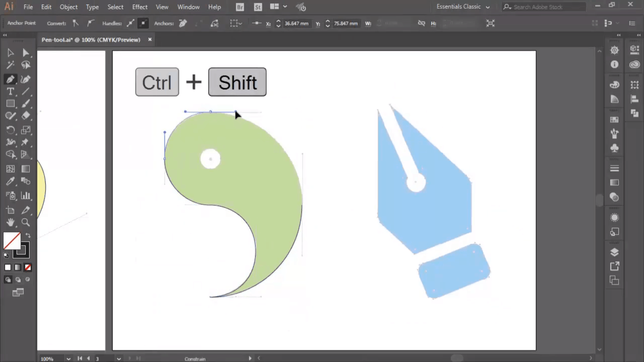Screen dimensions: 644x362
Task: Select the Lasso tool
Action: (x=26, y=65)
